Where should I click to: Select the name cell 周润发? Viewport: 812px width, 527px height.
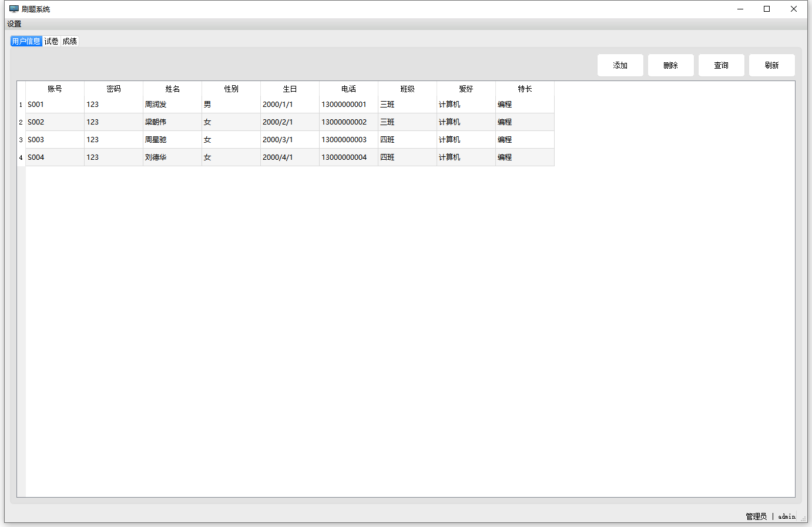(172, 105)
